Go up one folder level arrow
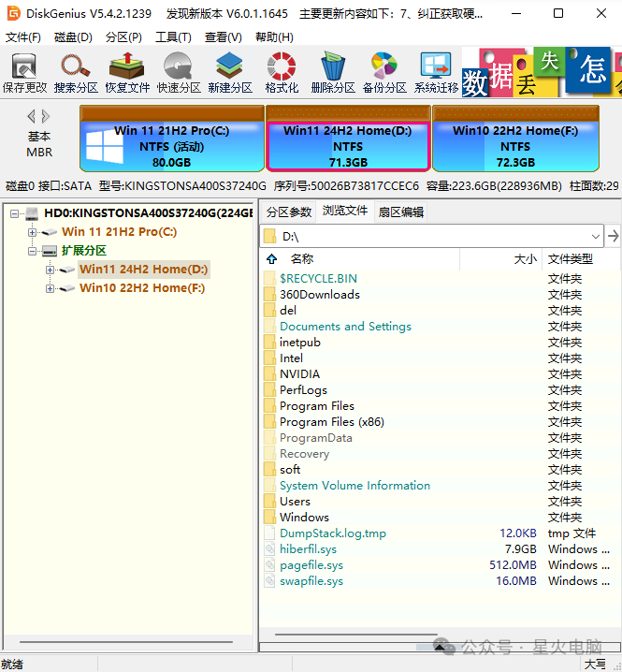Screen dimensions: 622x672 pos(271,259)
